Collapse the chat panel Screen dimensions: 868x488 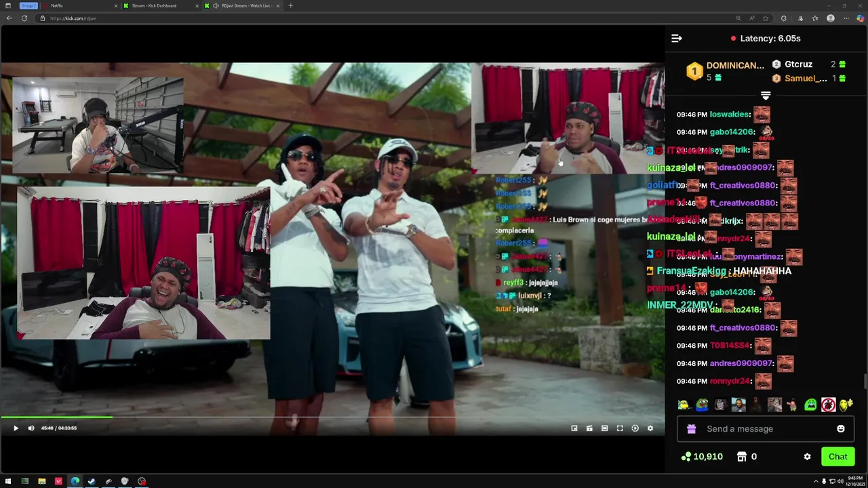point(676,39)
